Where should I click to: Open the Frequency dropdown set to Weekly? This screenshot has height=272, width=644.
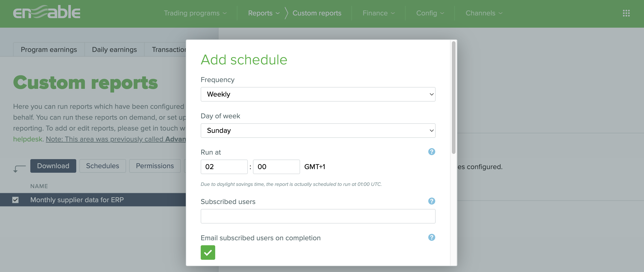tap(318, 94)
